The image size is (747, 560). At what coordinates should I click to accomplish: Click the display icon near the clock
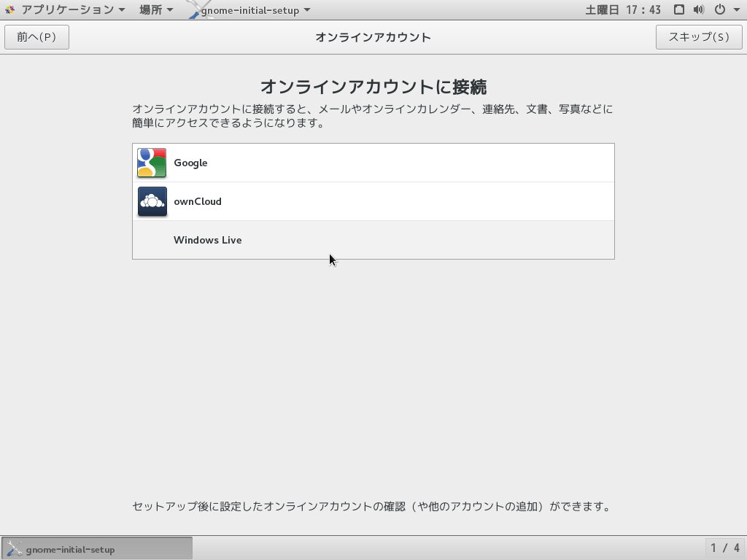678,9
